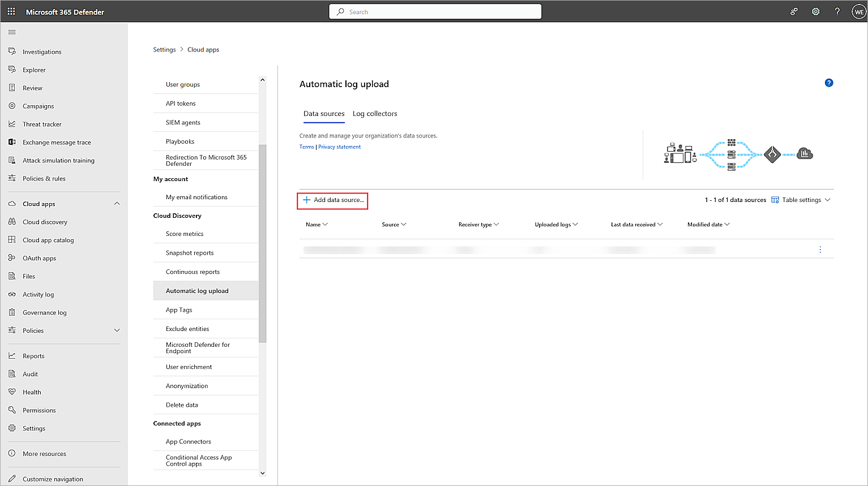Viewport: 868px width, 486px height.
Task: Select the OAuth apps icon
Action: click(11, 258)
